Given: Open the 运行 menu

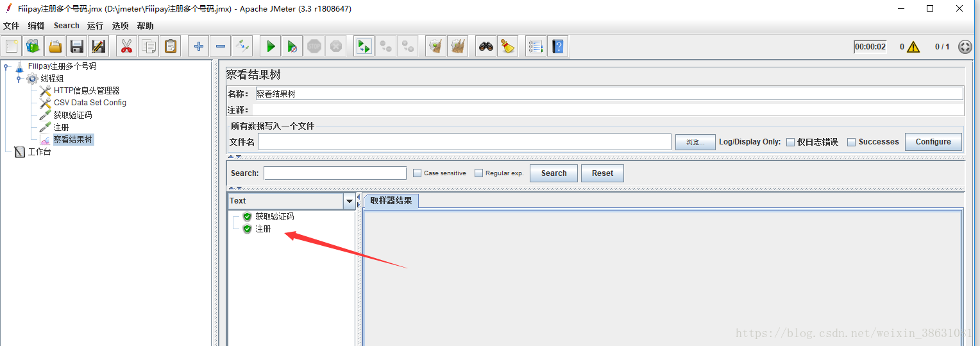Looking at the screenshot, I should (96, 26).
